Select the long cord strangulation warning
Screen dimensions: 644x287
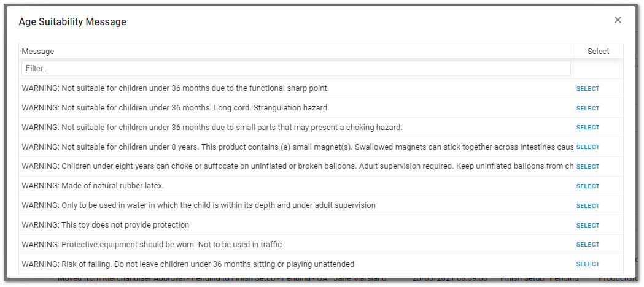coord(588,109)
